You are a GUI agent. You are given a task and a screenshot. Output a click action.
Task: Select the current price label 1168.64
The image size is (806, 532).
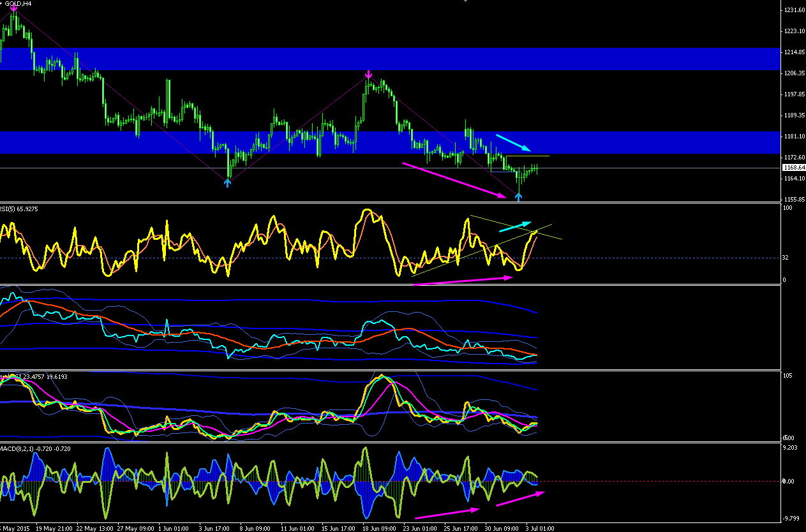(793, 168)
